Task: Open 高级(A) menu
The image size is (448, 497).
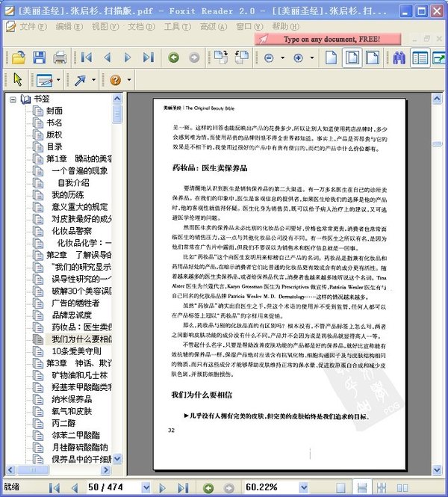Action: pyautogui.click(x=214, y=27)
